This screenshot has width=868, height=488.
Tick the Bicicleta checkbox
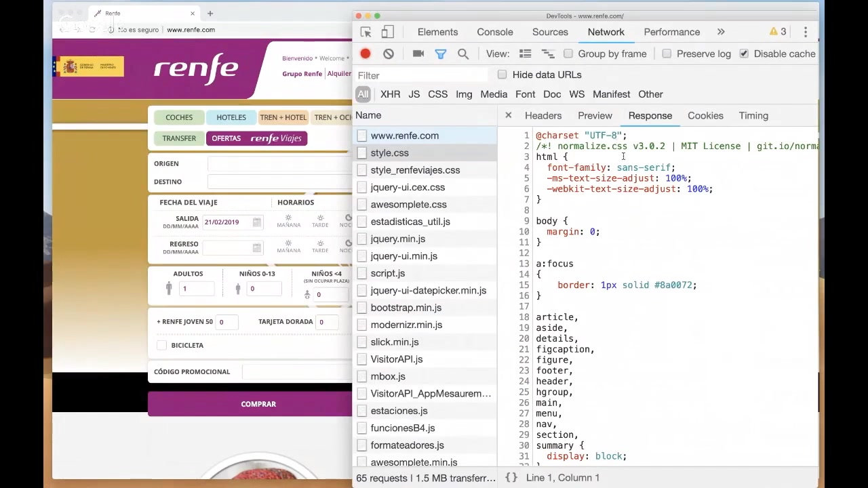(x=161, y=345)
